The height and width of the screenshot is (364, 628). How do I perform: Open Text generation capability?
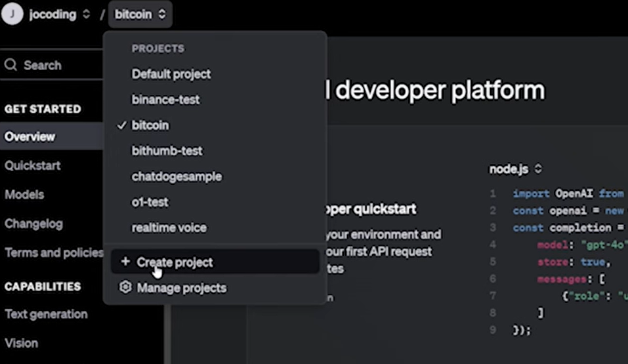click(46, 314)
